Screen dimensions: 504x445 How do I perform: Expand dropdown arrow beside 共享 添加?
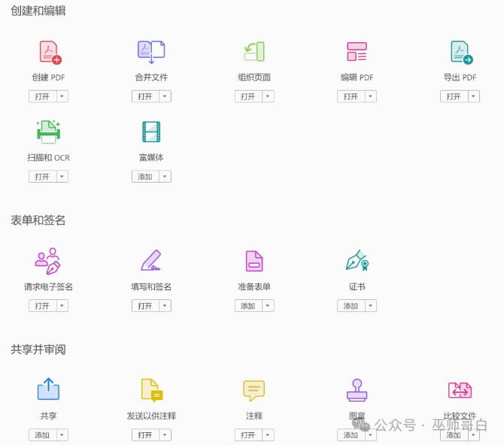coord(62,434)
